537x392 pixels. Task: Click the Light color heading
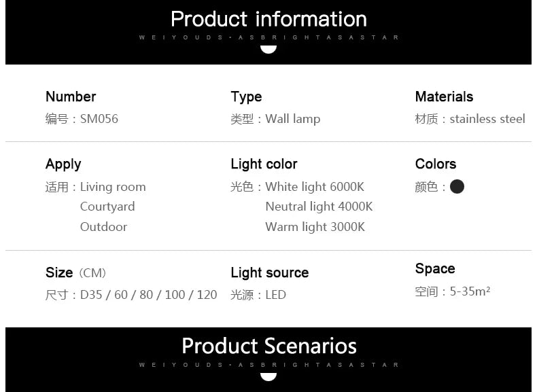[x=264, y=164]
